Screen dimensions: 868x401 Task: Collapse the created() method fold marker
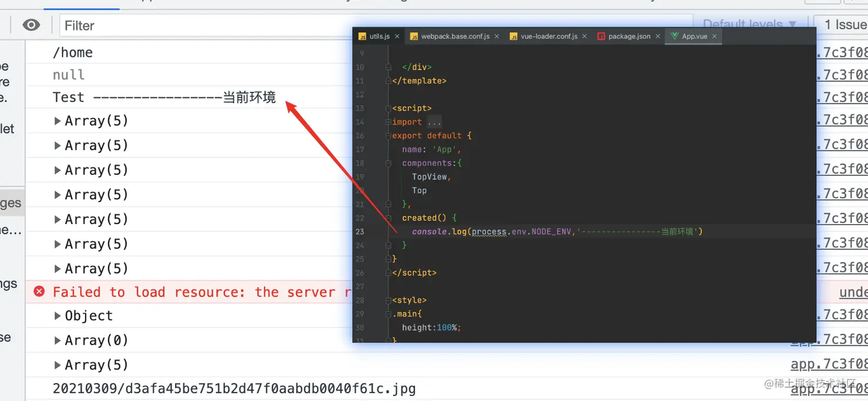pyautogui.click(x=388, y=218)
